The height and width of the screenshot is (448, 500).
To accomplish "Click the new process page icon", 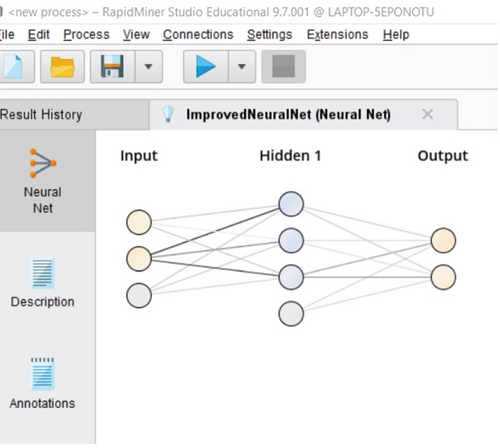I will (13, 67).
